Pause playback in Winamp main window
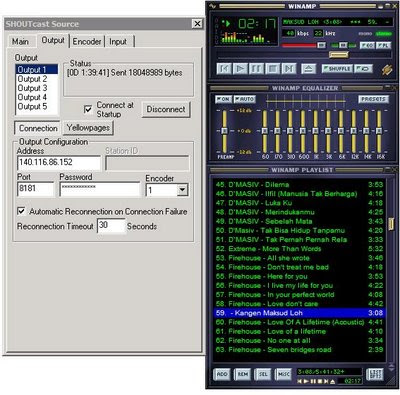400x395 pixels. pyautogui.click(x=256, y=69)
